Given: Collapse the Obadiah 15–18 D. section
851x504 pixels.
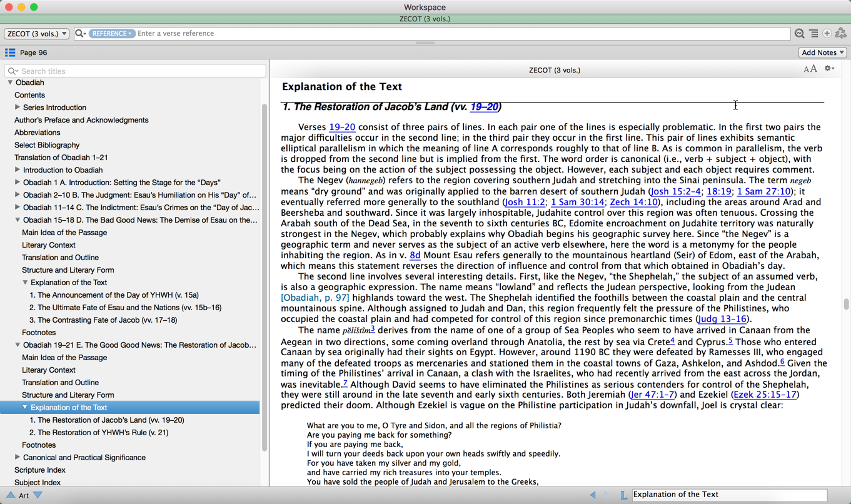Looking at the screenshot, I should (18, 220).
